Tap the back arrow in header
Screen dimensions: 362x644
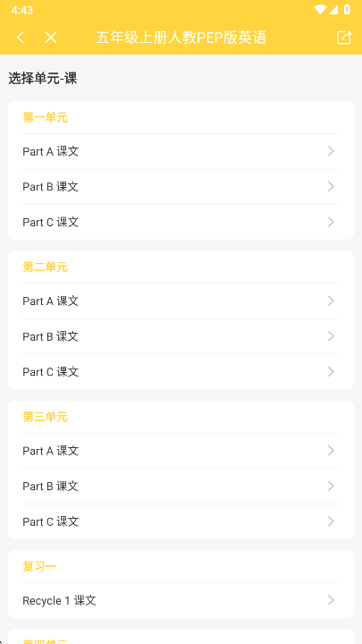[21, 38]
